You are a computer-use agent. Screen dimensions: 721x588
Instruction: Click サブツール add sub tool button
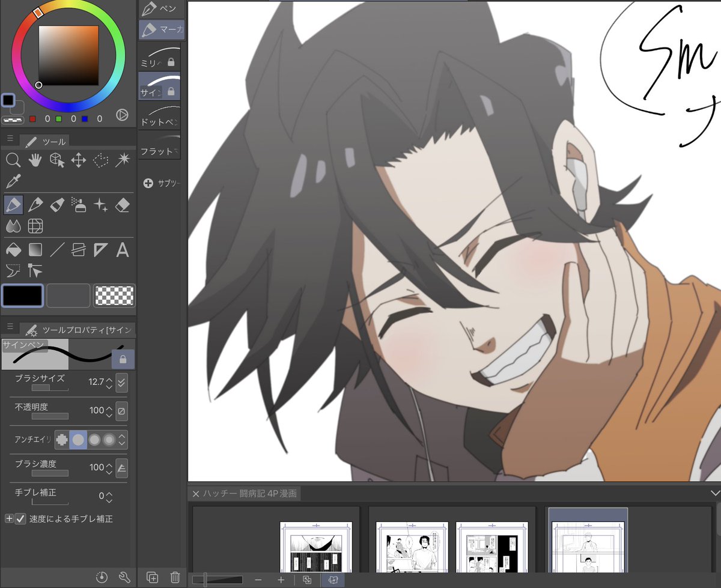148,183
